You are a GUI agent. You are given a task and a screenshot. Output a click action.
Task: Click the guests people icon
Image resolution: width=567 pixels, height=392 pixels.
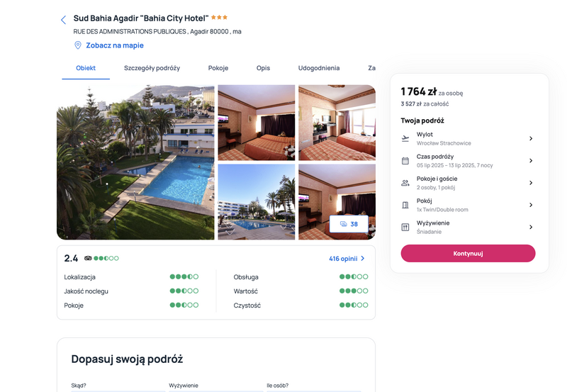[405, 183]
